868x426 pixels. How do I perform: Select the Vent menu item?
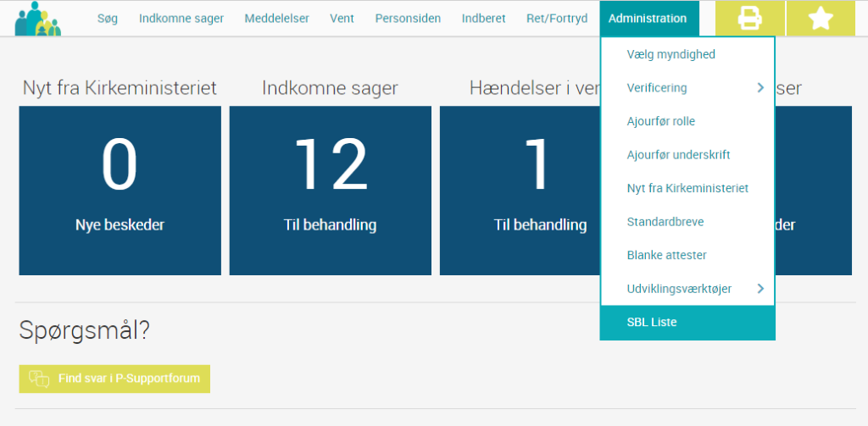pyautogui.click(x=342, y=19)
